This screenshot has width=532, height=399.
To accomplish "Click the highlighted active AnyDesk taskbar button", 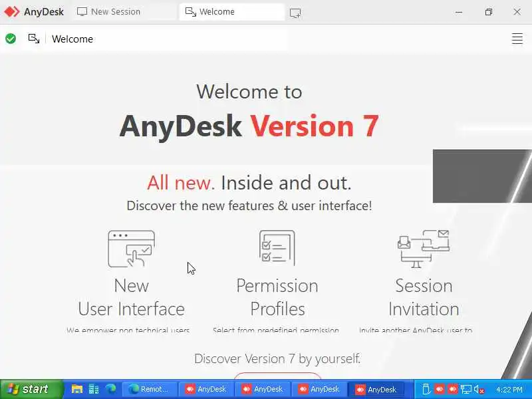I will [x=376, y=389].
